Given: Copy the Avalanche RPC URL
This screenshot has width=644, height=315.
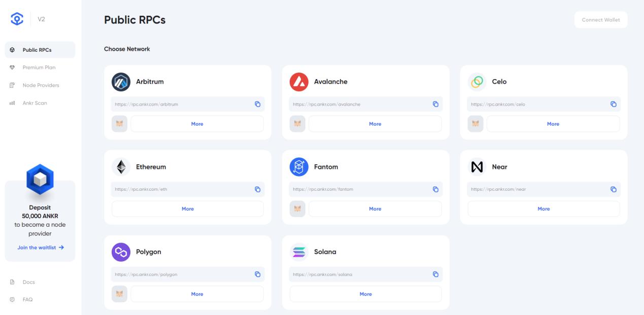Looking at the screenshot, I should tap(435, 104).
